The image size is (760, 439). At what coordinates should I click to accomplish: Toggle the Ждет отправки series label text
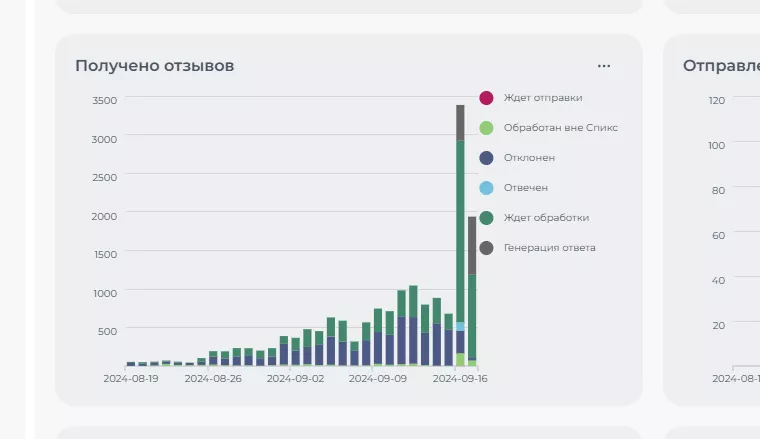[542, 98]
